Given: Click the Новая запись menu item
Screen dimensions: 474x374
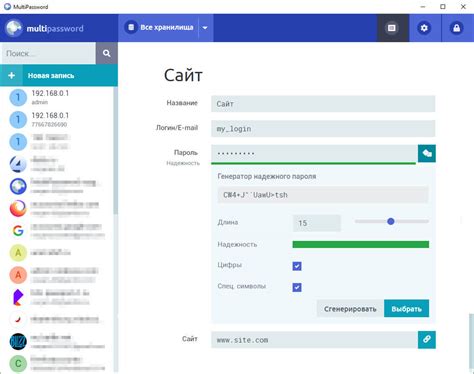Looking at the screenshot, I should tap(59, 76).
